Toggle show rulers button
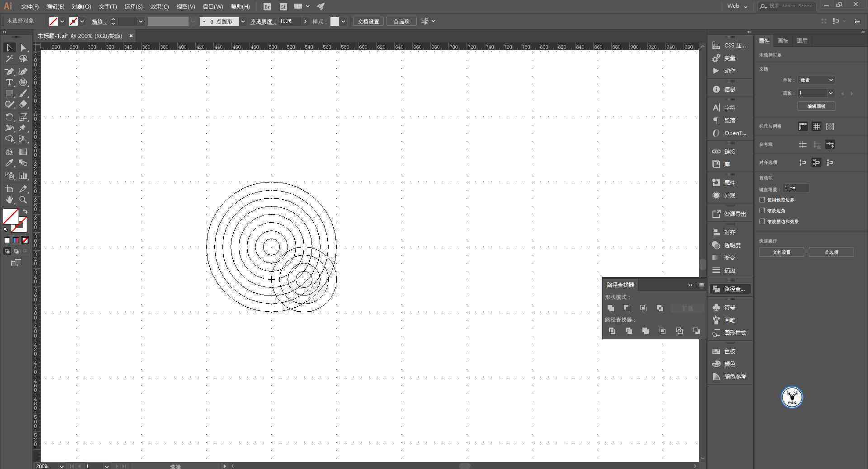Image resolution: width=868 pixels, height=469 pixels. click(x=803, y=127)
